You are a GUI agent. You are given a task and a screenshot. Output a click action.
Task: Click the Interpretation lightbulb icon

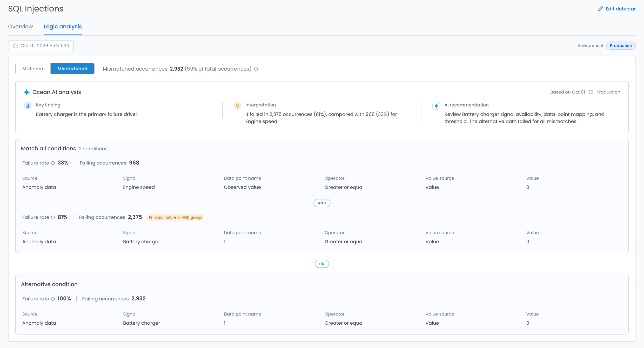tap(237, 106)
